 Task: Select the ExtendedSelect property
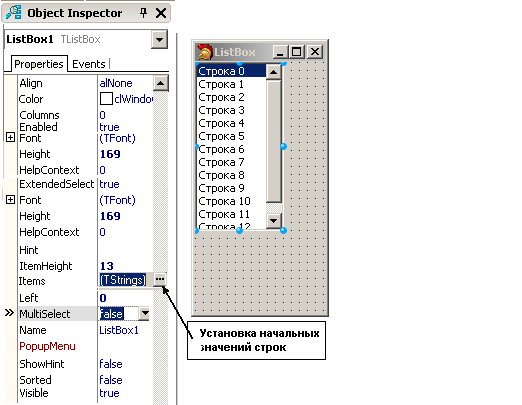(57, 184)
